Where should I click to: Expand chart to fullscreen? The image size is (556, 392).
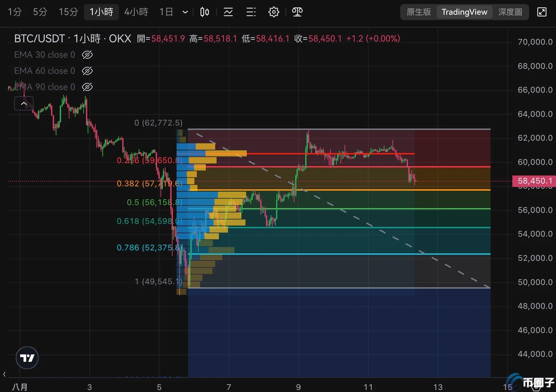pyautogui.click(x=542, y=12)
